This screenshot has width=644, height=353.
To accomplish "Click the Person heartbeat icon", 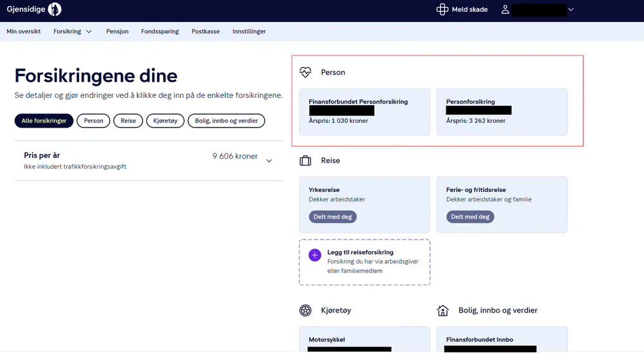I will coord(305,72).
